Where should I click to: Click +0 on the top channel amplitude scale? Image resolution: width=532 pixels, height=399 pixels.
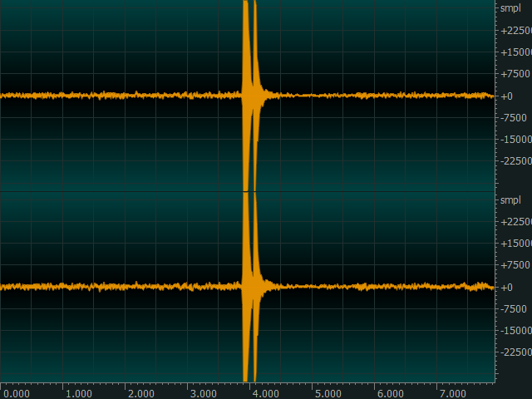coord(507,96)
